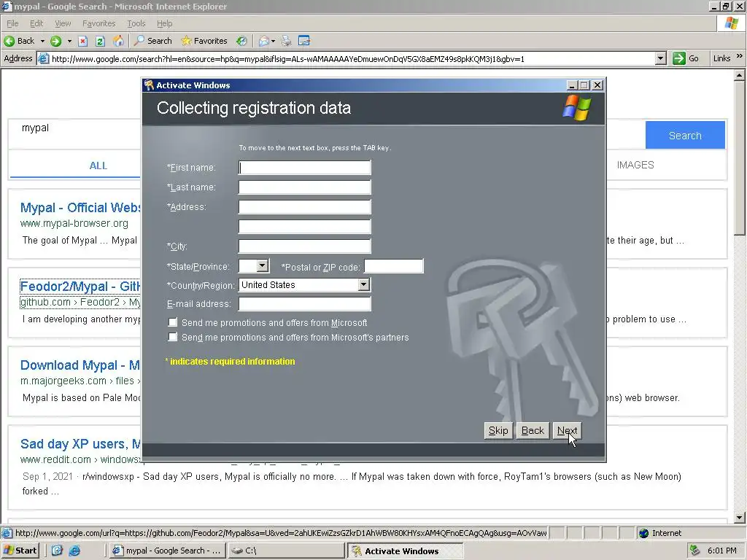Open the File menu
Screen dimensions: 747x560
(12, 23)
